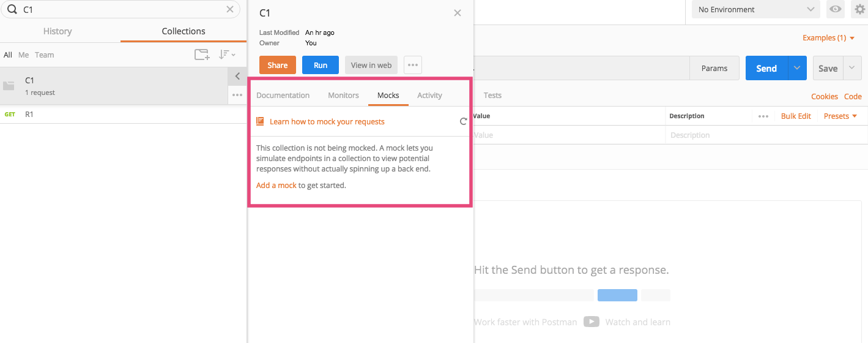Switch to the Collections tab
868x343 pixels.
pos(184,31)
